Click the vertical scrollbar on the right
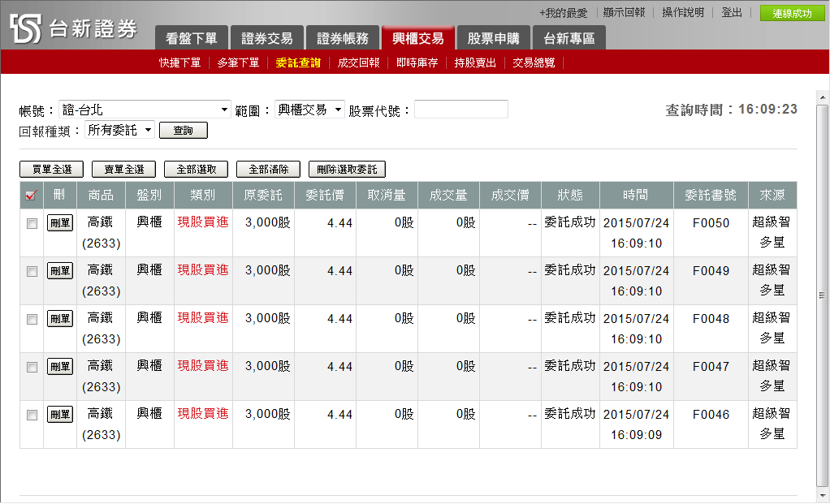This screenshot has width=830, height=504. point(822,295)
